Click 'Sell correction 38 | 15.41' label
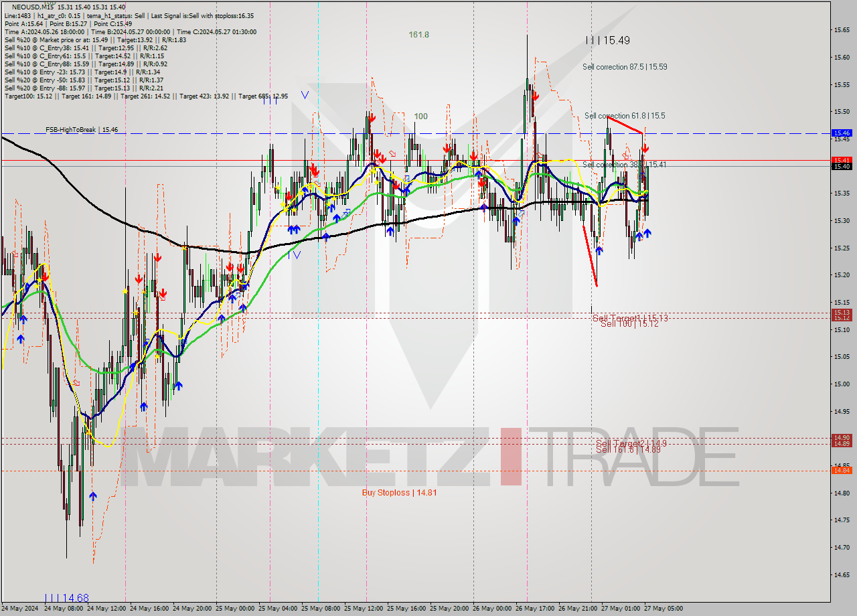Screen dimensions: 857x616 tap(624, 164)
